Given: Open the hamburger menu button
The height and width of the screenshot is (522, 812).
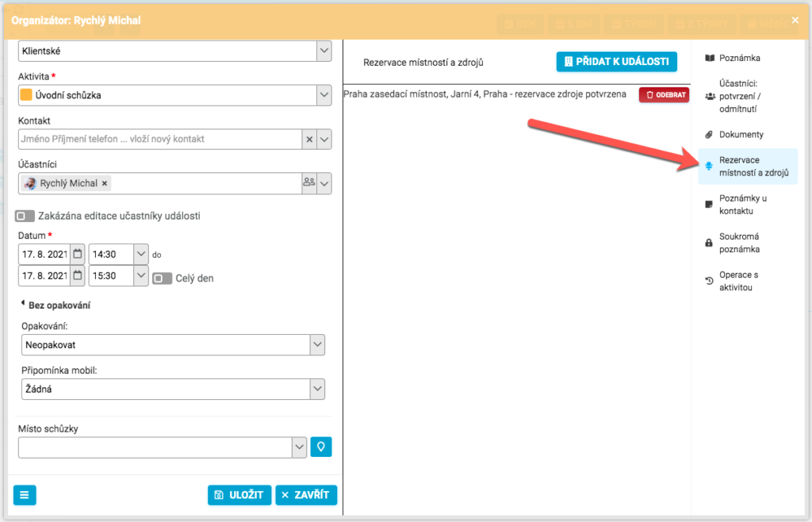Looking at the screenshot, I should tap(25, 495).
